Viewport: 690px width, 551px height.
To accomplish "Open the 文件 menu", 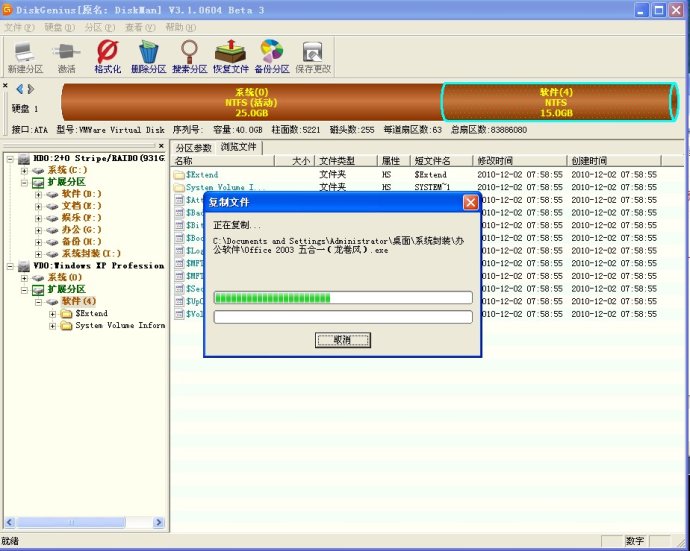I will (x=19, y=28).
